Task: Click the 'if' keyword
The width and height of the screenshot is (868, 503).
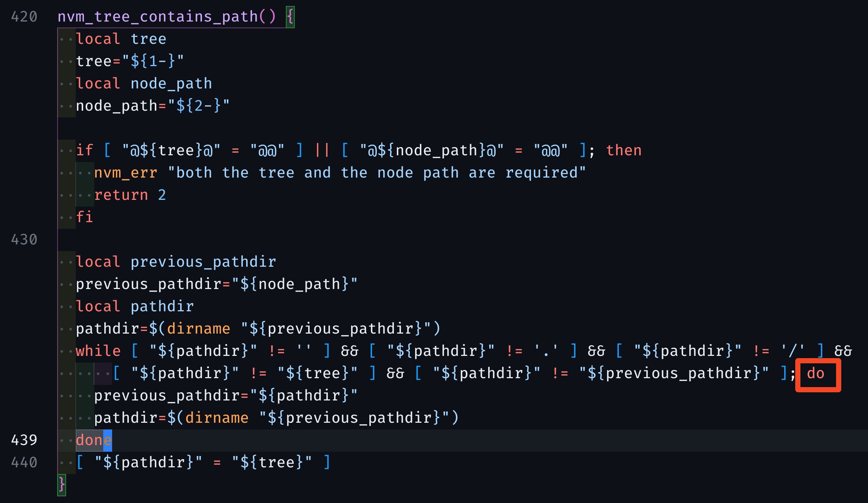Action: 84,150
